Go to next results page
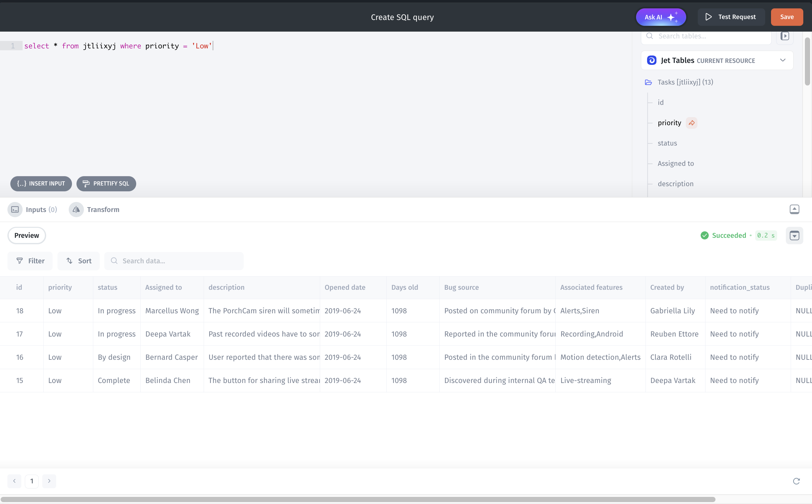The width and height of the screenshot is (812, 504). click(49, 481)
